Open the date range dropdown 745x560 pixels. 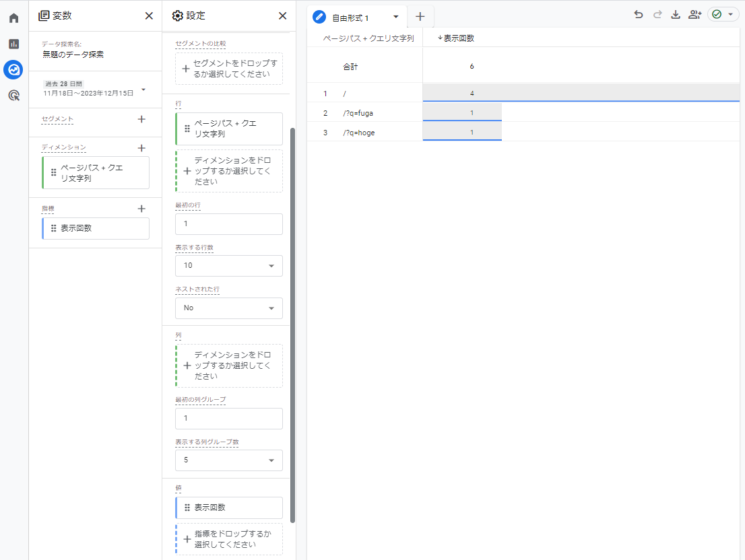pyautogui.click(x=143, y=90)
